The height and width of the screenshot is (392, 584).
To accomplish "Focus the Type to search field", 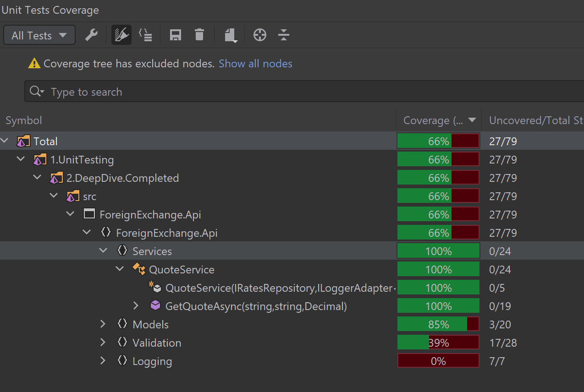I will pos(303,92).
